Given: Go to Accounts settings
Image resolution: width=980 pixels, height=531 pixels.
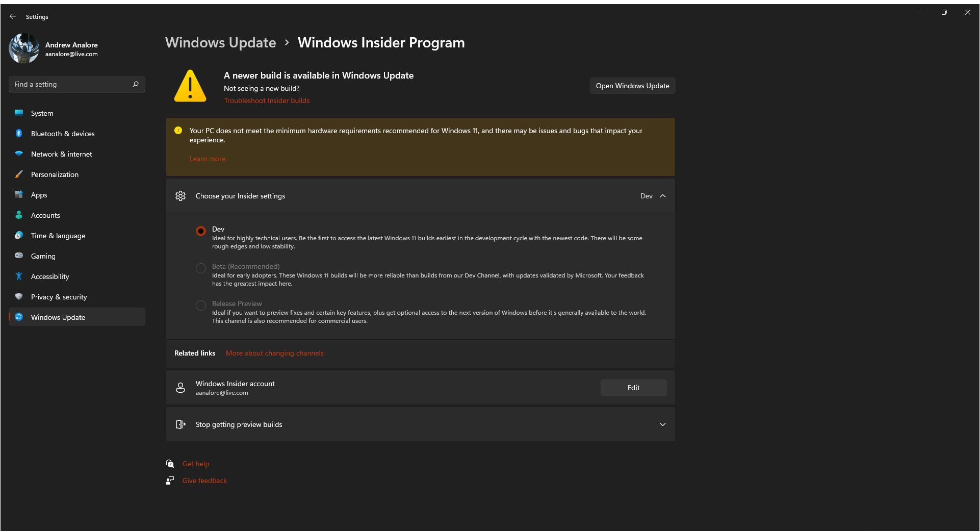Looking at the screenshot, I should 77,215.
